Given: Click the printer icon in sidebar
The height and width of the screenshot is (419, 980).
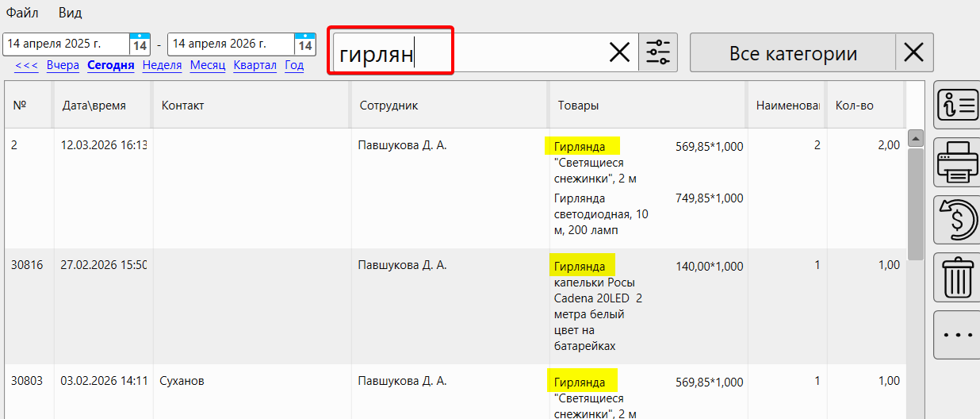Looking at the screenshot, I should coord(958,162).
